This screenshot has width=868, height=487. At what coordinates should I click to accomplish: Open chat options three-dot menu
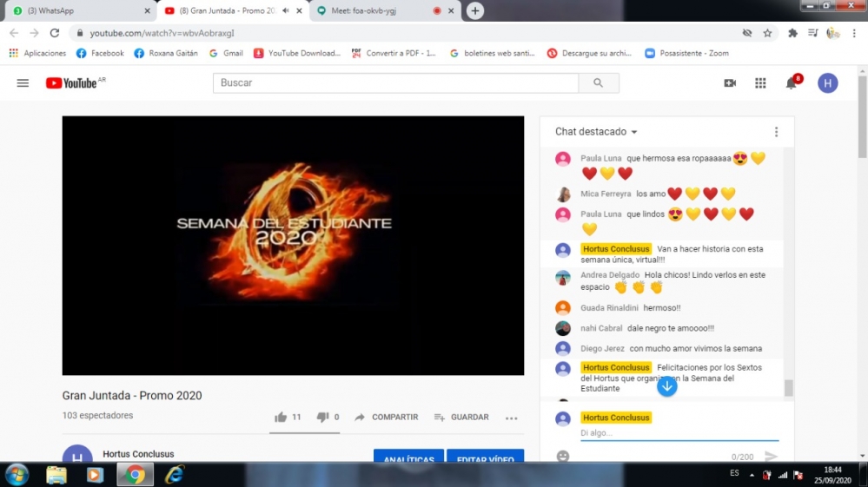pyautogui.click(x=776, y=132)
